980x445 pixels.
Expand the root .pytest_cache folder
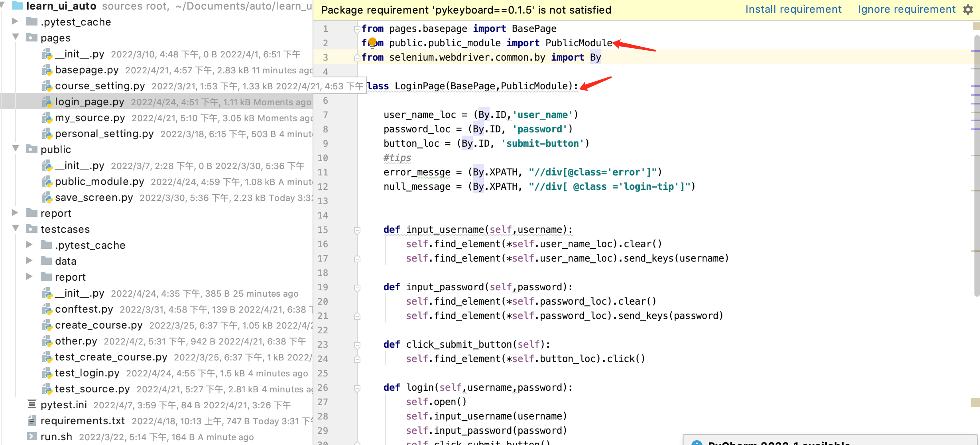15,21
